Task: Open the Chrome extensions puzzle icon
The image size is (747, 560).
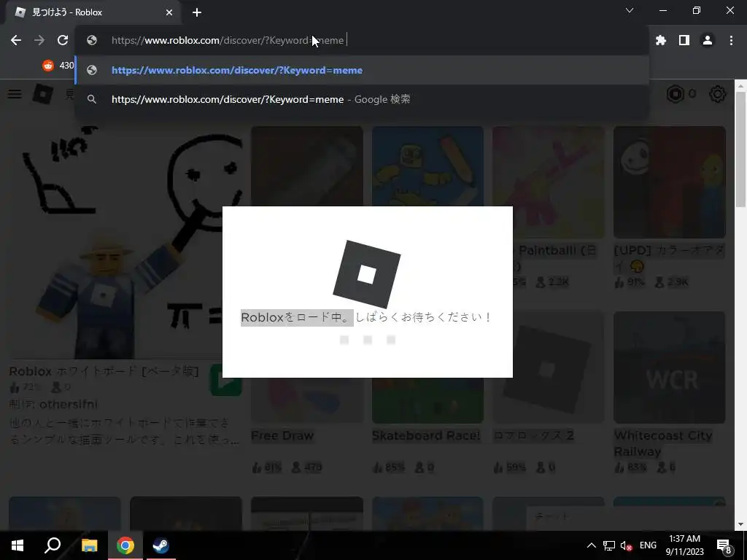Action: pos(660,41)
